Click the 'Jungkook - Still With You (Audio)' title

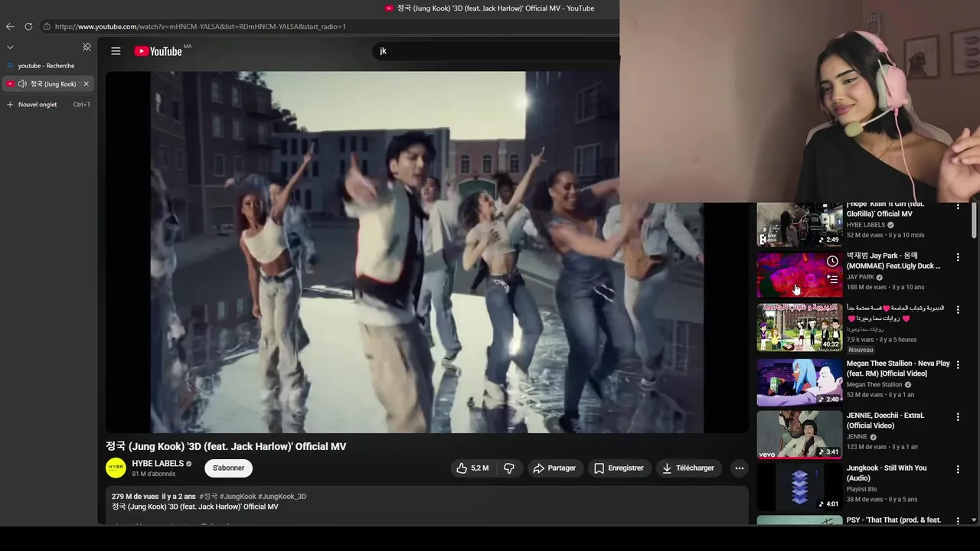887,472
